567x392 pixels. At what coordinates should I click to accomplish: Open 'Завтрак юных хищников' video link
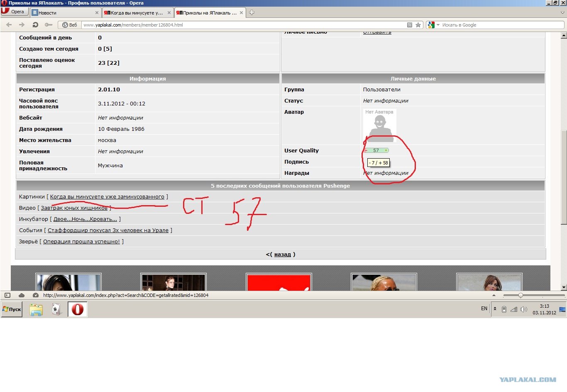point(74,208)
